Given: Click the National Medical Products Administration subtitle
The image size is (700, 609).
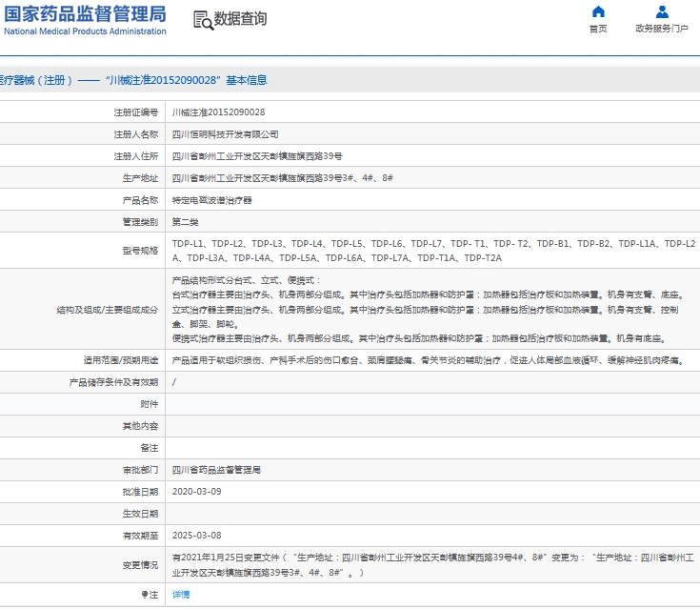Looking at the screenshot, I should (85, 31).
